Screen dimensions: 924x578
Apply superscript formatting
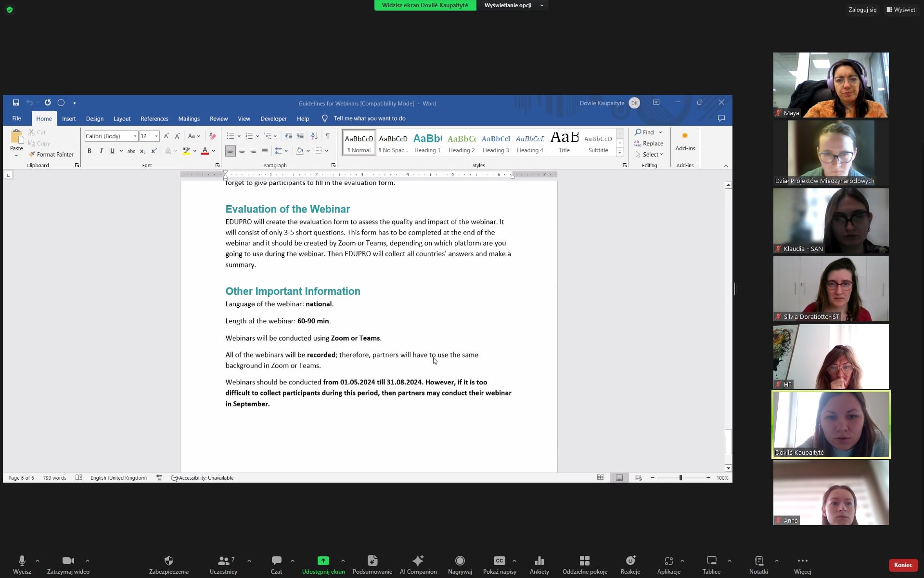coord(154,151)
